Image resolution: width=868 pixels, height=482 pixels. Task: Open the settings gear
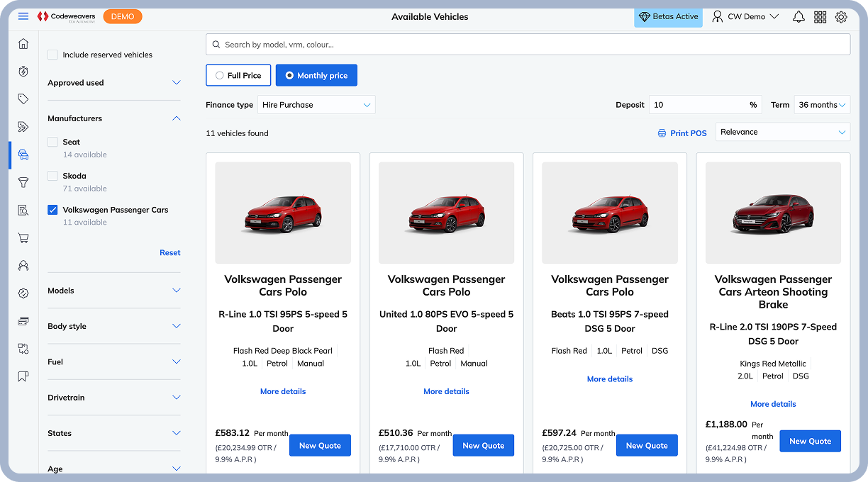(841, 16)
